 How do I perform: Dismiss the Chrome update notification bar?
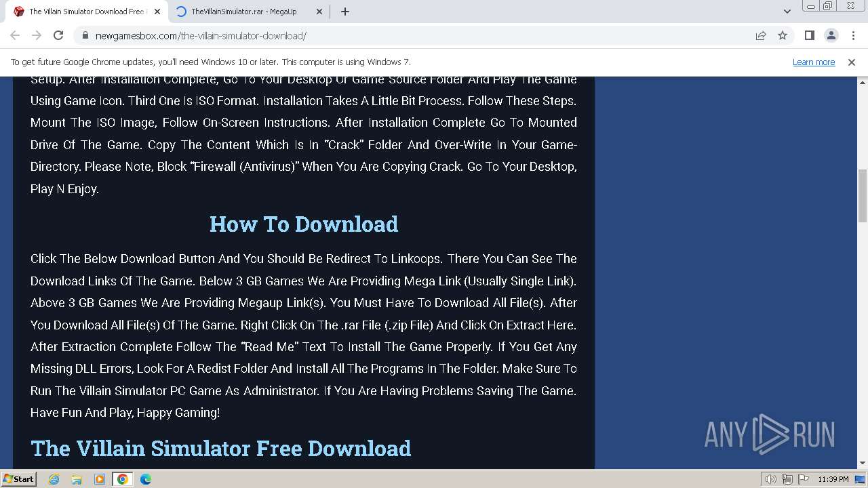coord(852,62)
